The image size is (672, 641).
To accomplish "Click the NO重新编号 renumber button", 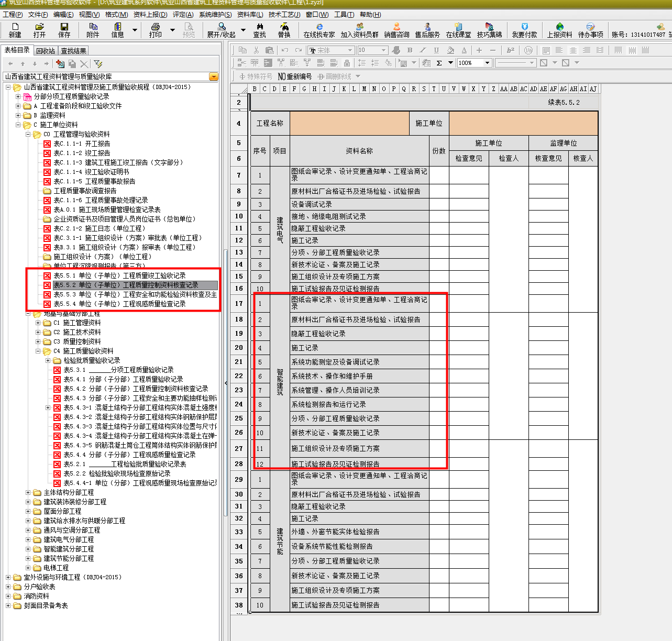I will pos(294,76).
